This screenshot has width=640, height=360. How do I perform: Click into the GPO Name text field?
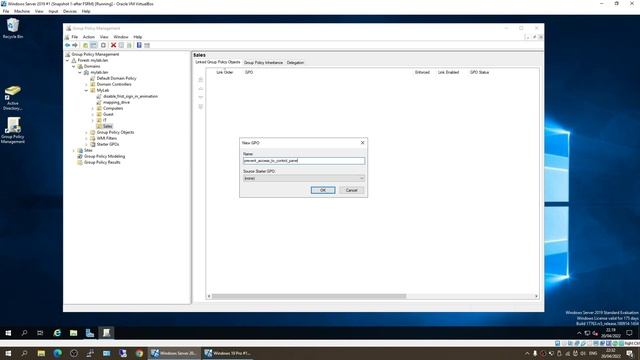click(x=304, y=161)
